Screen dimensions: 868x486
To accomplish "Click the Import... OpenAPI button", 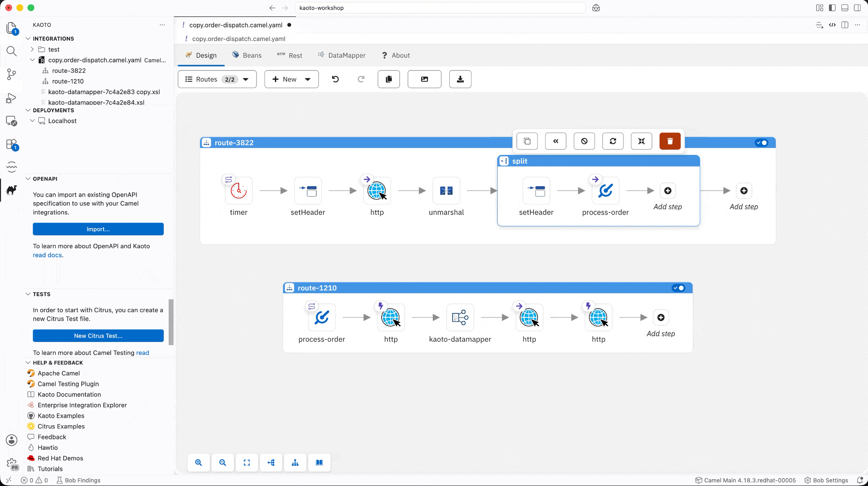I will [x=98, y=229].
